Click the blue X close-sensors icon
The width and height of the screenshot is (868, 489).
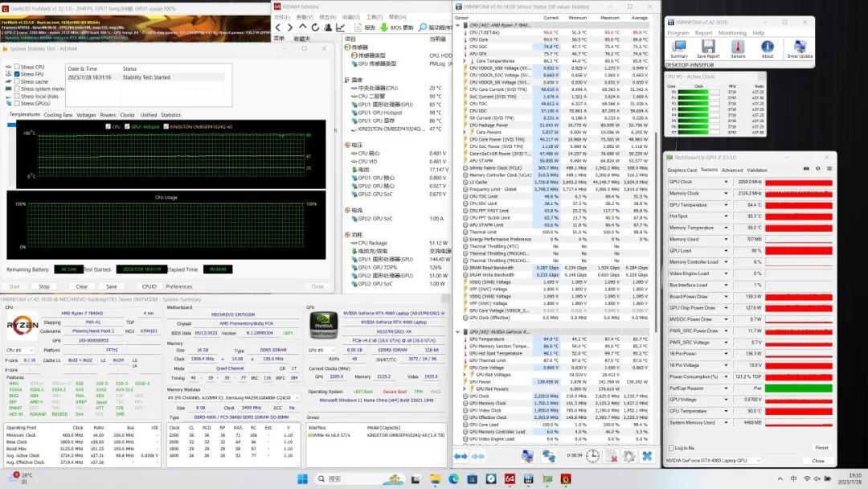(646, 456)
